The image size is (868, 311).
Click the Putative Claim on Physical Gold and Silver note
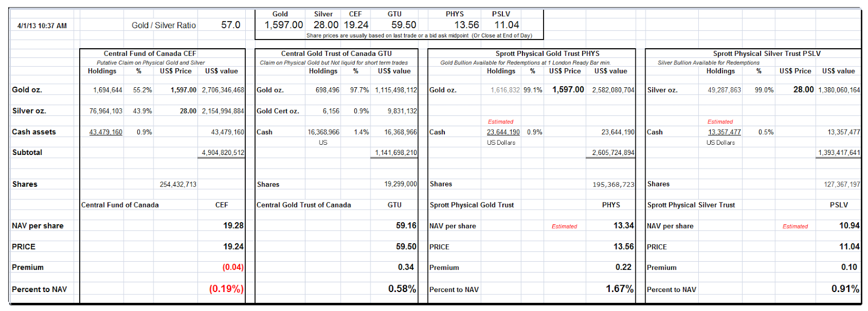(151, 63)
